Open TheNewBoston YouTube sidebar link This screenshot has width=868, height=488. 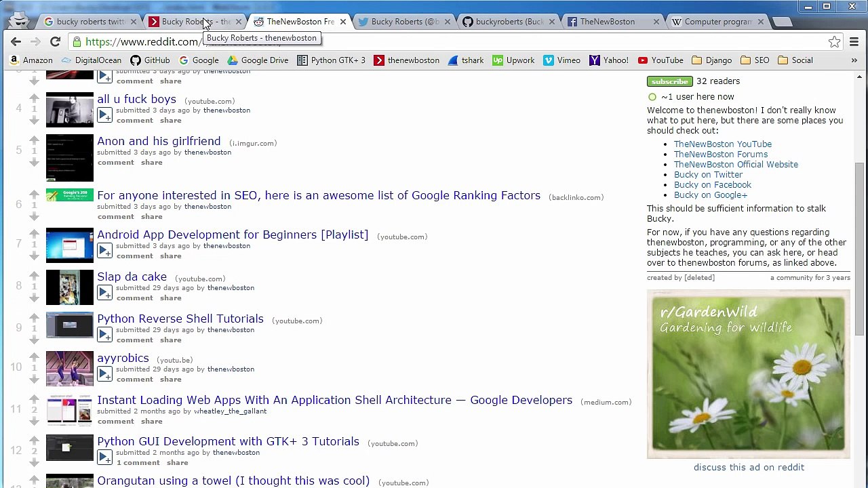coord(722,144)
